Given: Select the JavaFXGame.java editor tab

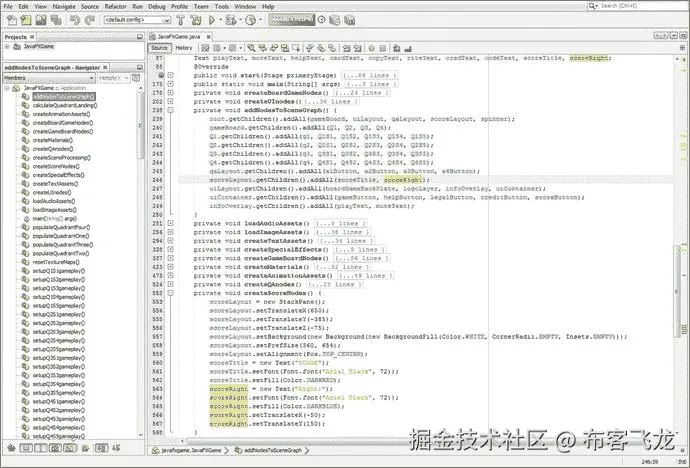Looking at the screenshot, I should (x=180, y=37).
